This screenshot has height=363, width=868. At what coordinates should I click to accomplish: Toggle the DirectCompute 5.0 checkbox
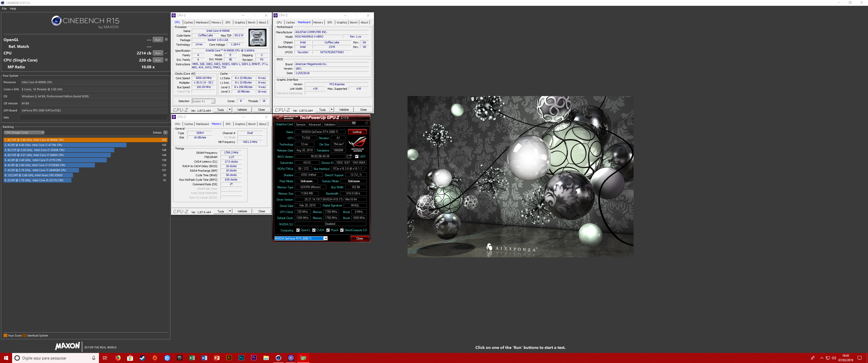pyautogui.click(x=342, y=230)
